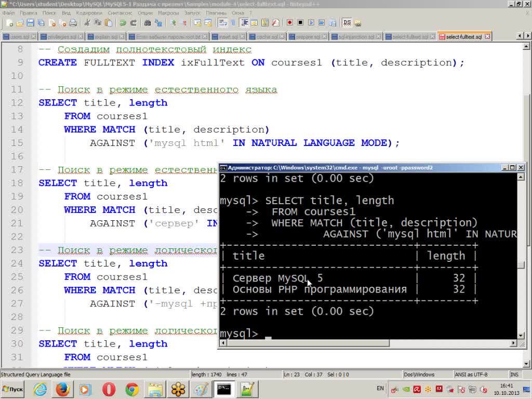The width and height of the screenshot is (532, 399).
Task: Click the DS plugin toolbar icon
Action: (347, 23)
